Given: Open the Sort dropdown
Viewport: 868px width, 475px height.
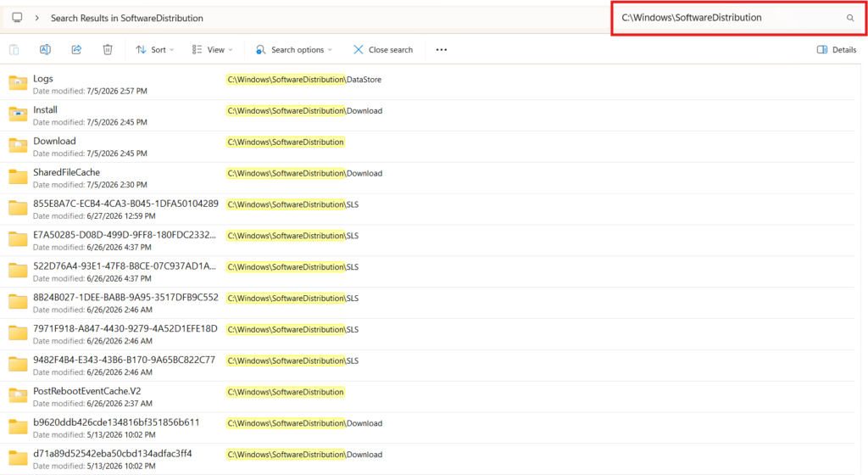Looking at the screenshot, I should 155,50.
